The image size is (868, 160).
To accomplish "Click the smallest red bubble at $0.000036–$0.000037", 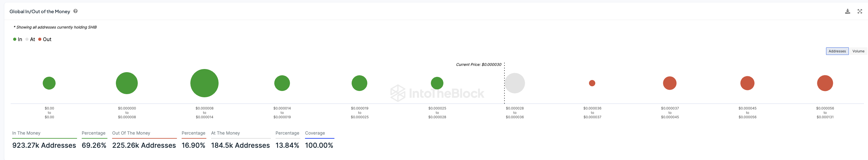I will (592, 83).
